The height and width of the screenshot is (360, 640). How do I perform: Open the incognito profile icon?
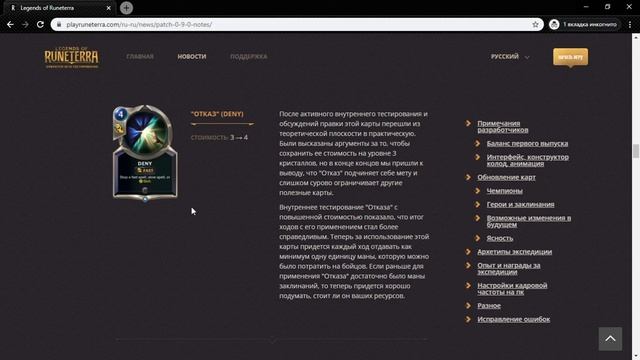coord(554,24)
